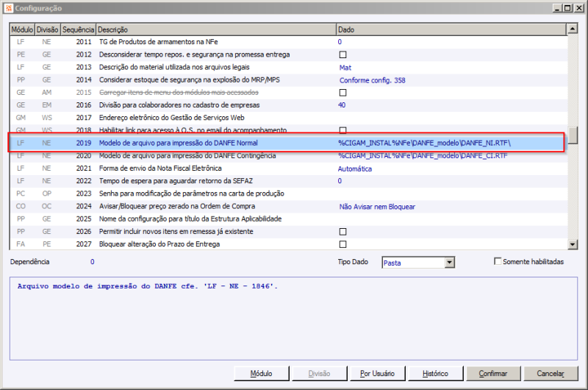The height and width of the screenshot is (390, 588).
Task: Open the Histórico button
Action: 435,374
